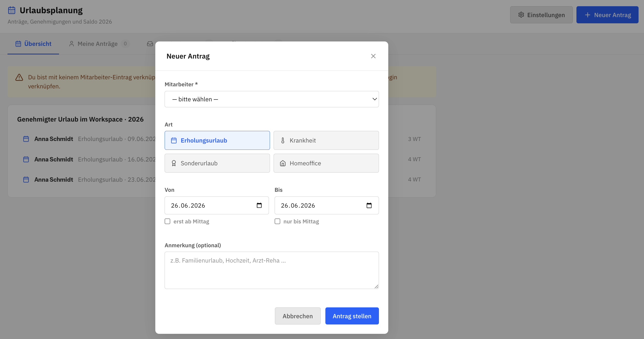Click the Bis date field 26.06.2026
644x339 pixels.
(326, 205)
